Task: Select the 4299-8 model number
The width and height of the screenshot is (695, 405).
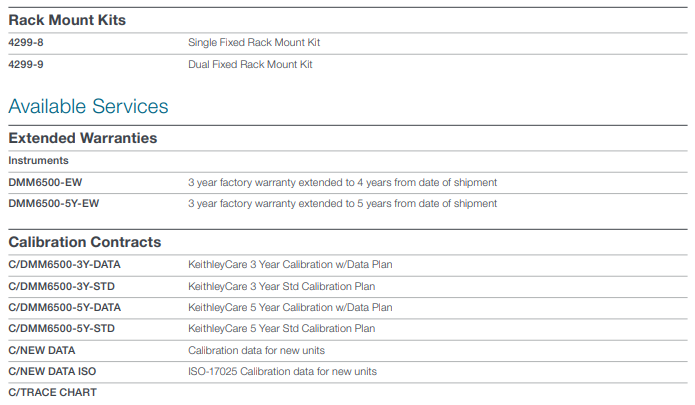Action: tap(26, 43)
